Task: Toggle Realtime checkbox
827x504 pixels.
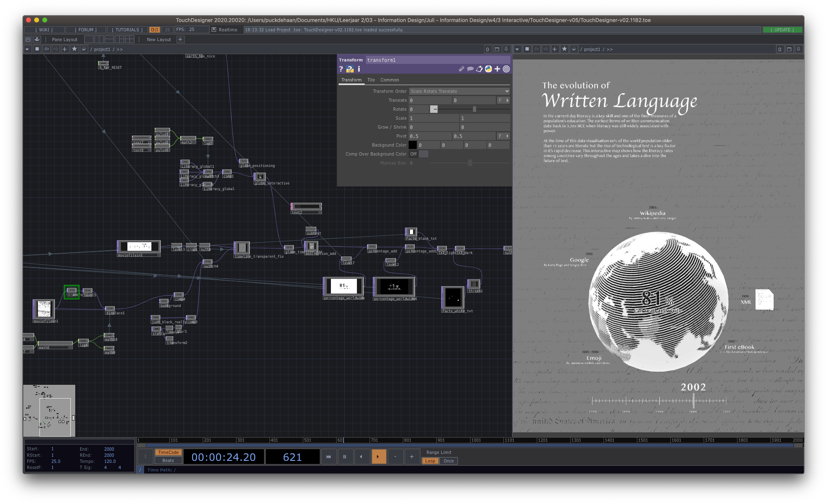Action: 214,30
